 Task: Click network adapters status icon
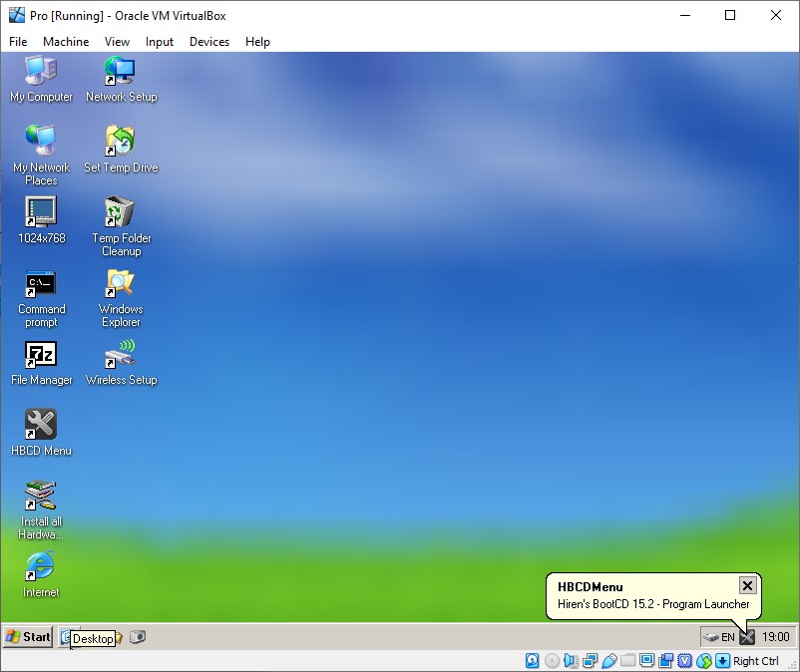pos(590,661)
